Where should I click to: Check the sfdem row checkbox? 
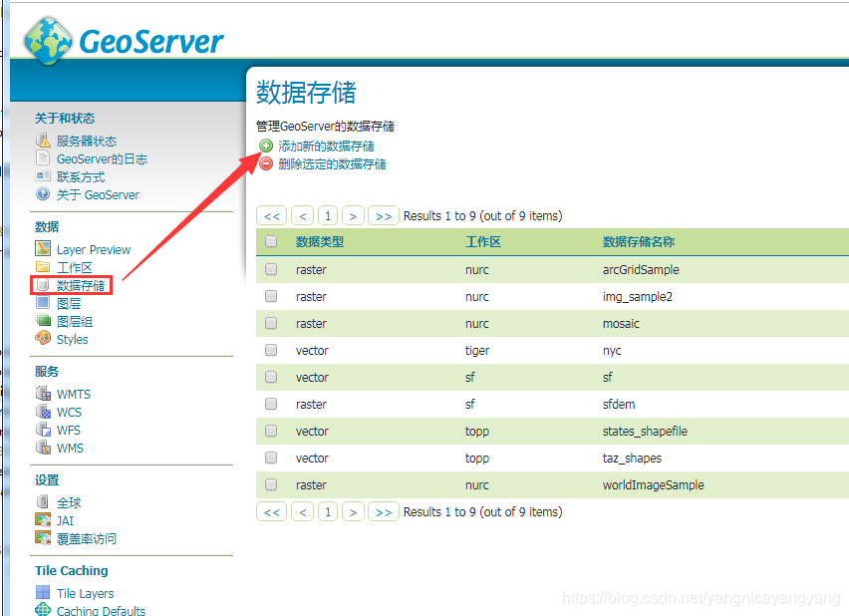tap(271, 404)
